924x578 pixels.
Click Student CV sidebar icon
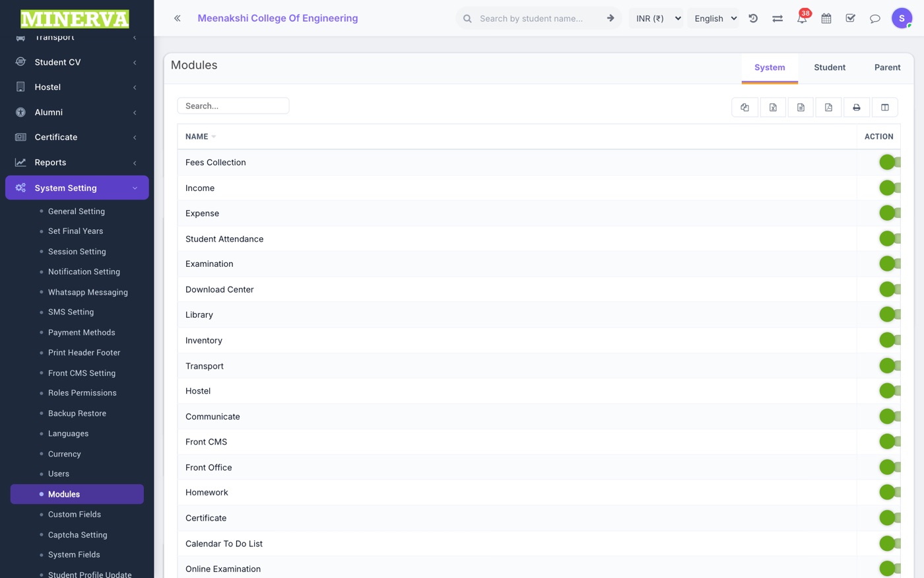(x=20, y=62)
